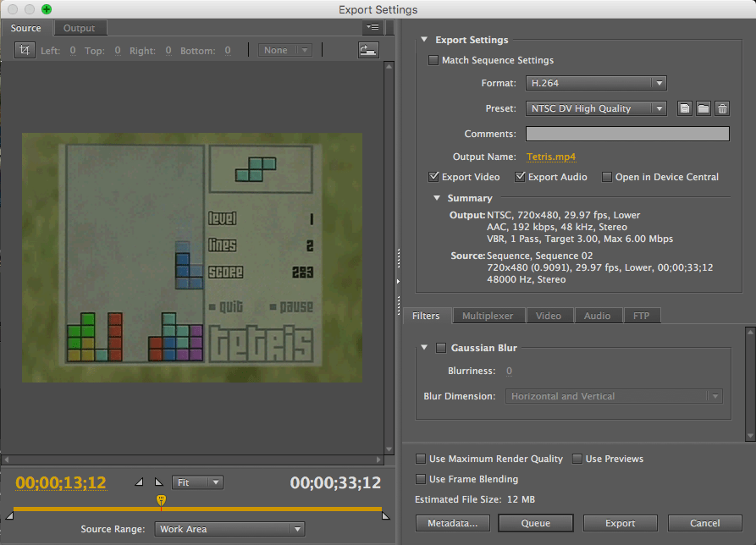This screenshot has height=545, width=756.
Task: Click the crop Left value
Action: coord(73,50)
